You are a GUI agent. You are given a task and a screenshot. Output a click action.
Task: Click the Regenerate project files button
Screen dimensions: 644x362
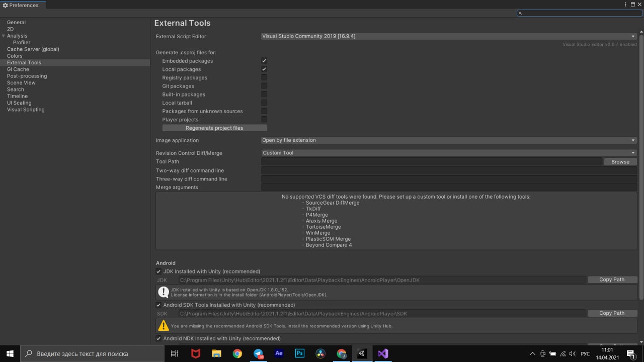click(214, 128)
